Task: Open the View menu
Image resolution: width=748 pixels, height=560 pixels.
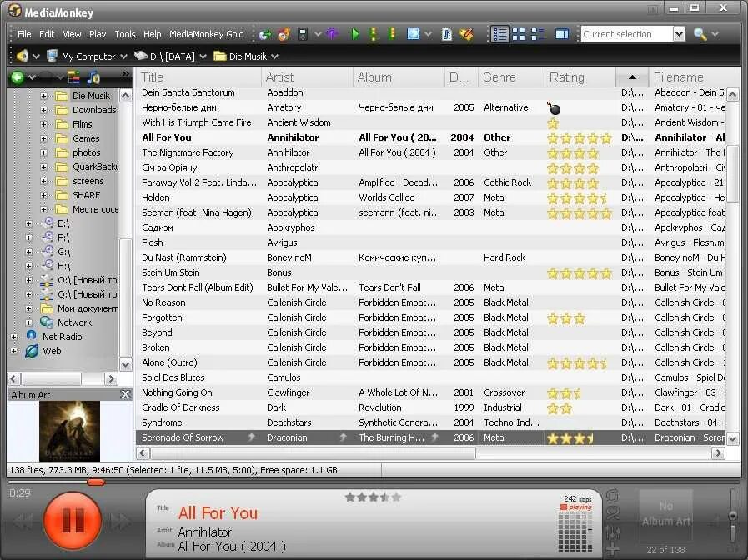Action: 72,34
